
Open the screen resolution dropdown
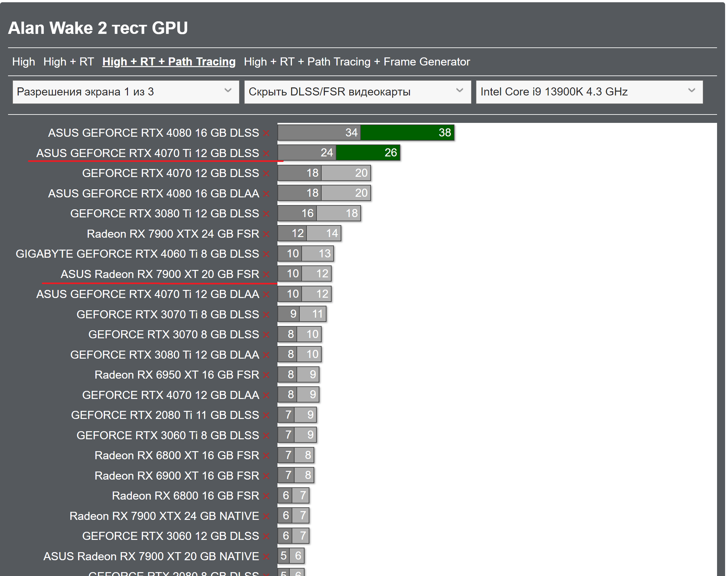pyautogui.click(x=125, y=92)
